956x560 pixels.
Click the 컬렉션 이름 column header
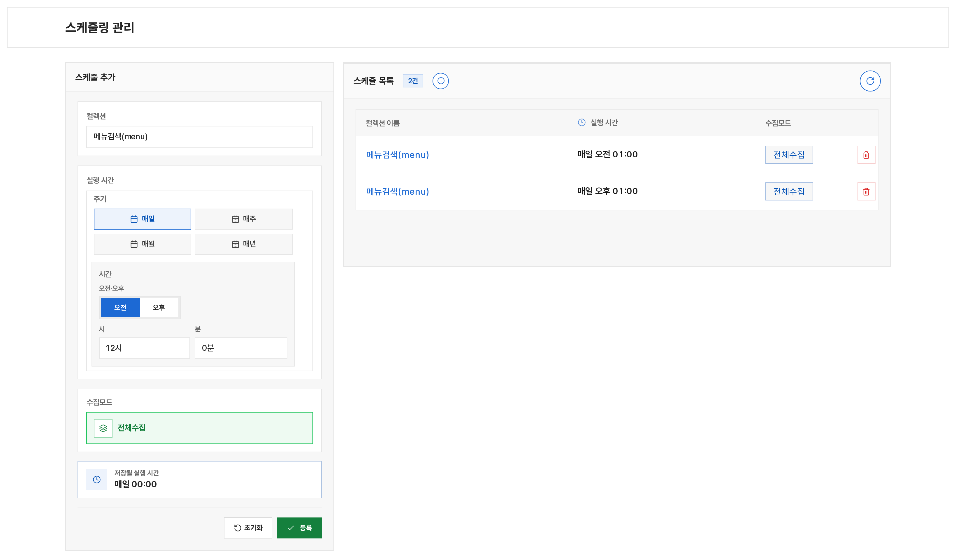click(x=382, y=123)
